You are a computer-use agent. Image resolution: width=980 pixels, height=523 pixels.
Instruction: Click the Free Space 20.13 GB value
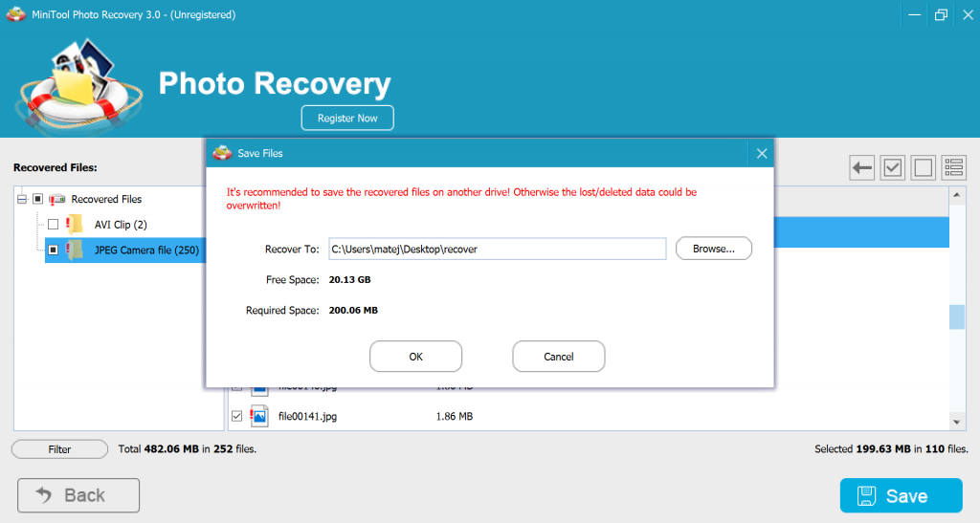349,279
